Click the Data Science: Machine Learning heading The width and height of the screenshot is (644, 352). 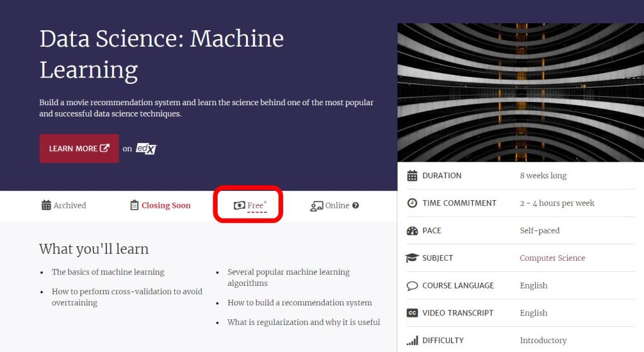(162, 54)
